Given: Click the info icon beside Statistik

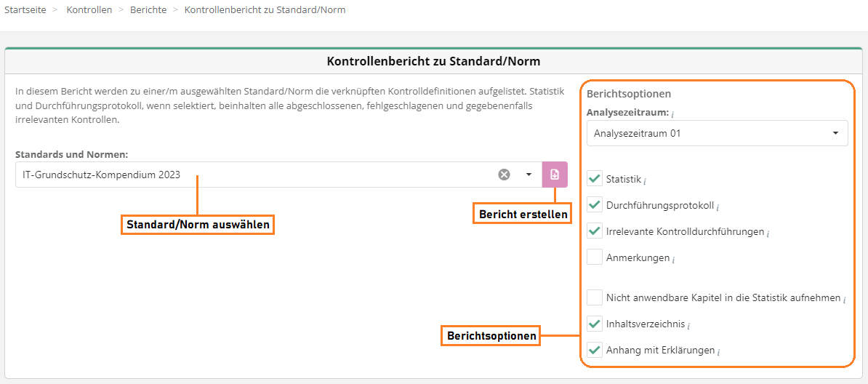Looking at the screenshot, I should pos(645,180).
